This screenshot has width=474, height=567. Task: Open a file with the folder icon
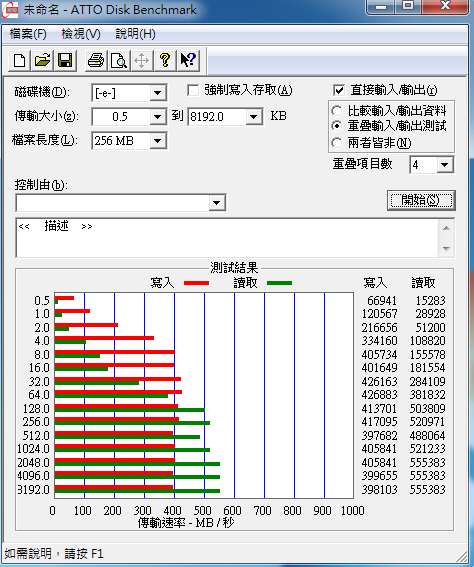click(x=42, y=60)
